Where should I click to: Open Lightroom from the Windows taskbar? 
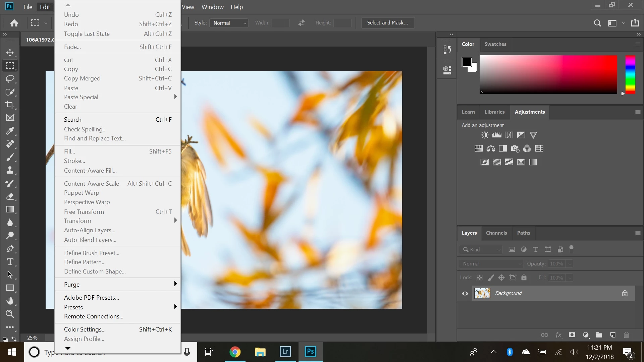[285, 352]
